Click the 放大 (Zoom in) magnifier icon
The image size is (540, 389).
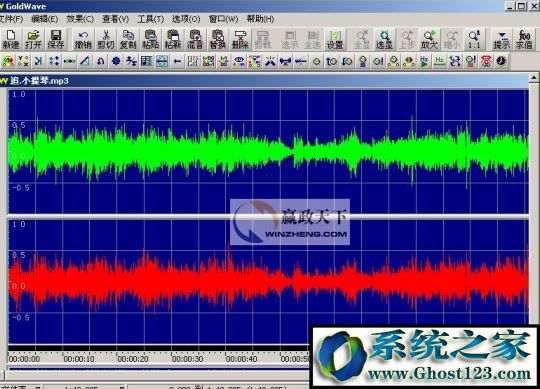pyautogui.click(x=429, y=39)
